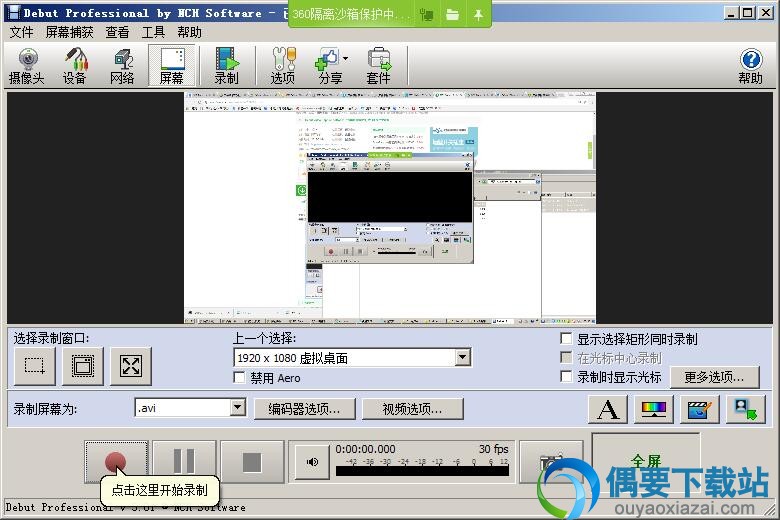The width and height of the screenshot is (780, 520).
Task: Open 选项 options from the toolbar
Action: coord(283,66)
